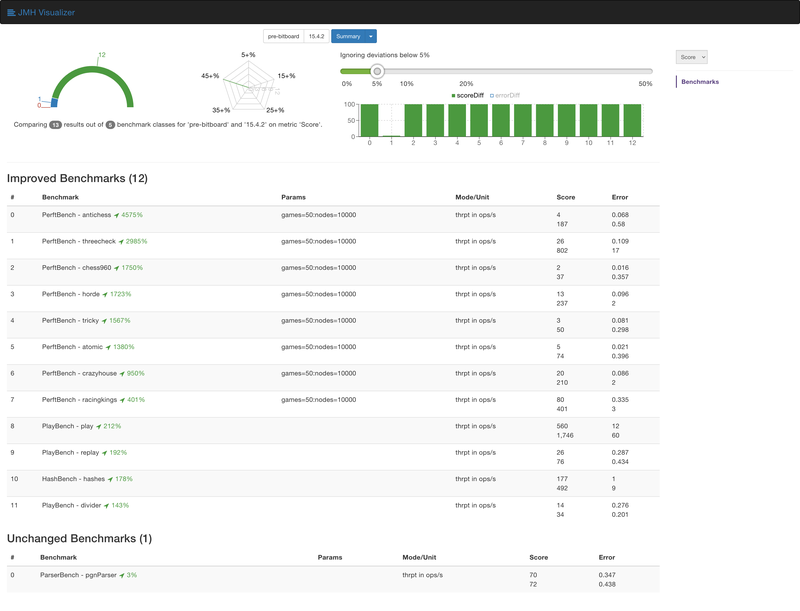Select the 15.4.2 run button
Viewport: 800px width, 611px height.
316,36
